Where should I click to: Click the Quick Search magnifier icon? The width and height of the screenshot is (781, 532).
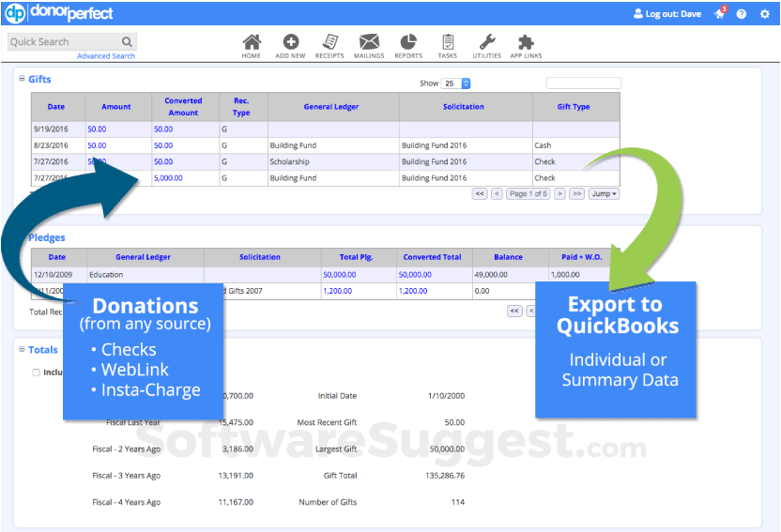(127, 42)
